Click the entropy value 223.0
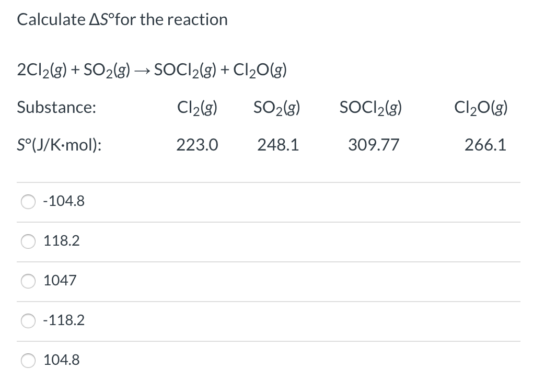 [197, 145]
